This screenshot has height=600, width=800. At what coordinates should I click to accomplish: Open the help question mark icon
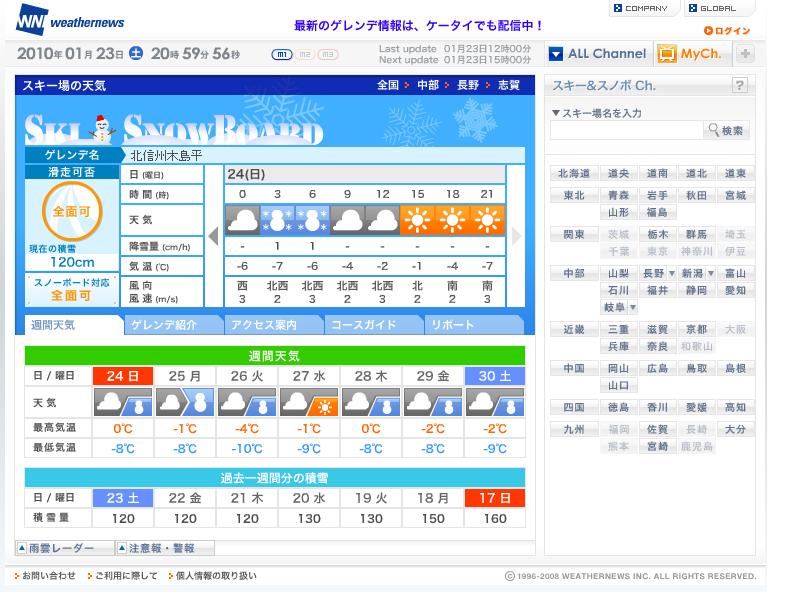739,85
